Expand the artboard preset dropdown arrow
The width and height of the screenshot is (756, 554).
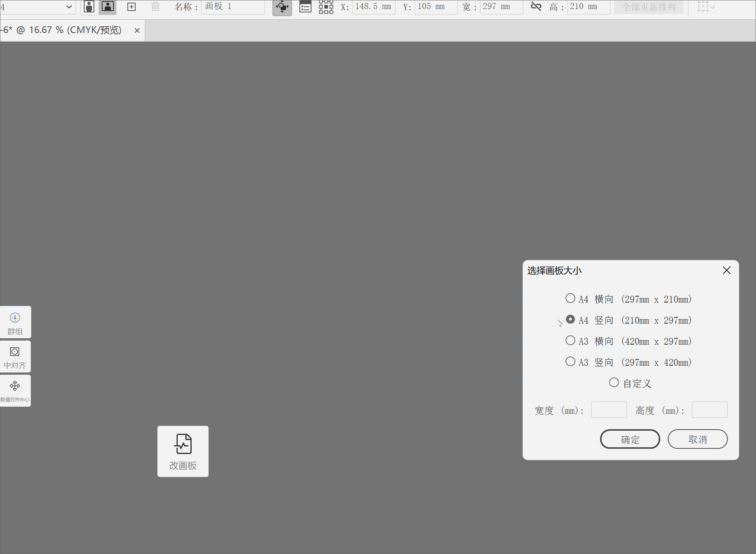click(x=69, y=7)
